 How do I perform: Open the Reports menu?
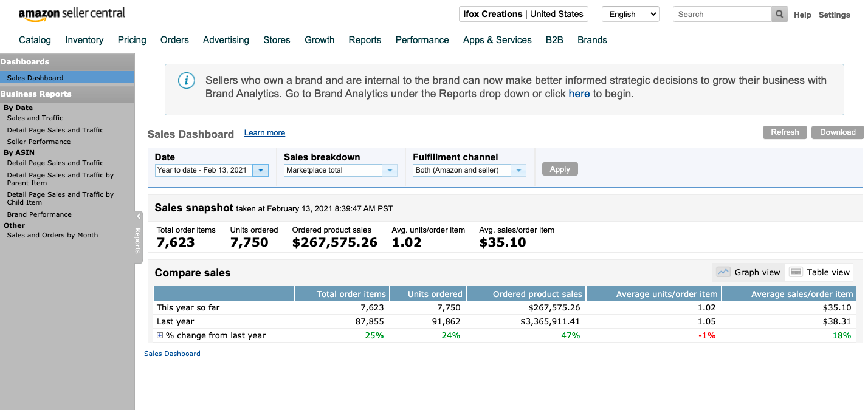365,40
